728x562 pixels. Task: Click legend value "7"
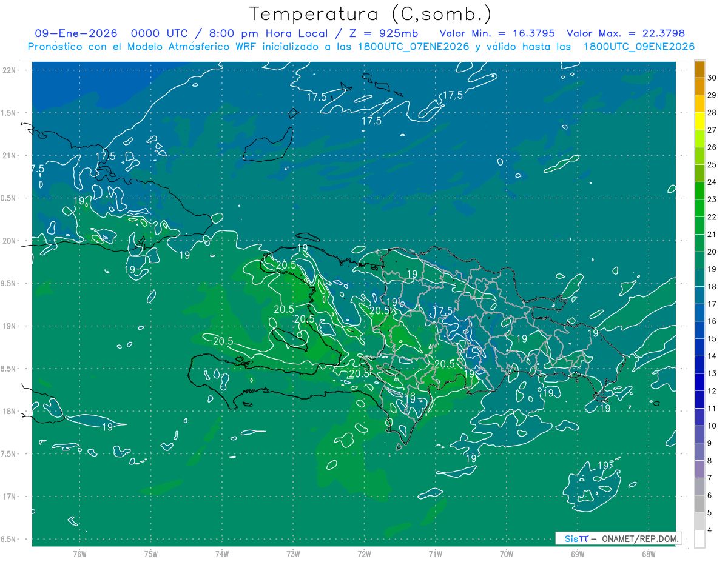click(710, 478)
